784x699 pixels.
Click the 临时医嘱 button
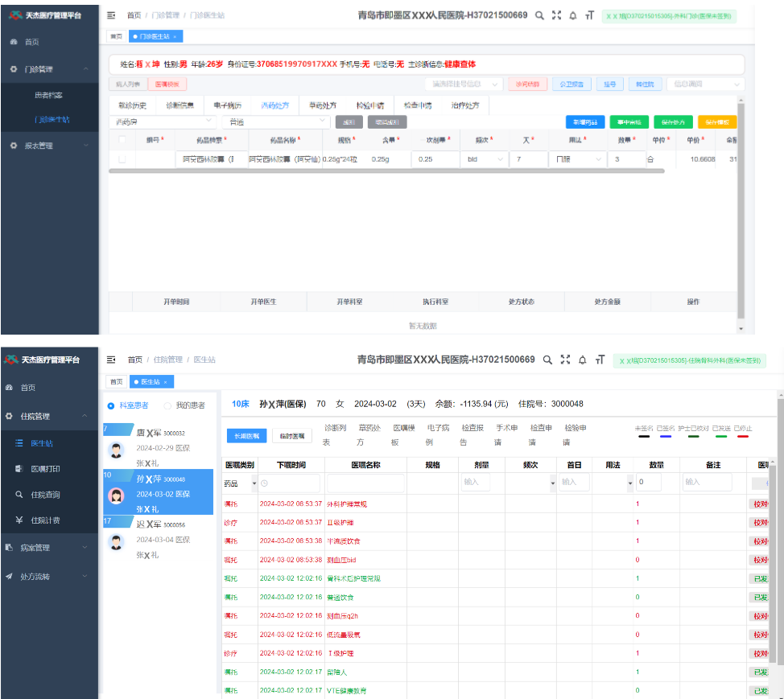pos(291,436)
